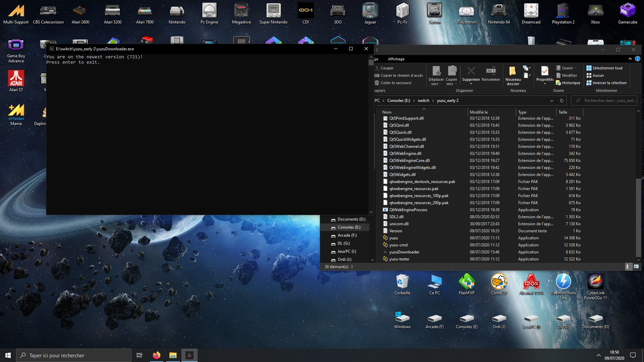Image resolution: width=644 pixels, height=362 pixels.
Task: Open the Game Boy Advance desktop icon
Action: tap(16, 50)
